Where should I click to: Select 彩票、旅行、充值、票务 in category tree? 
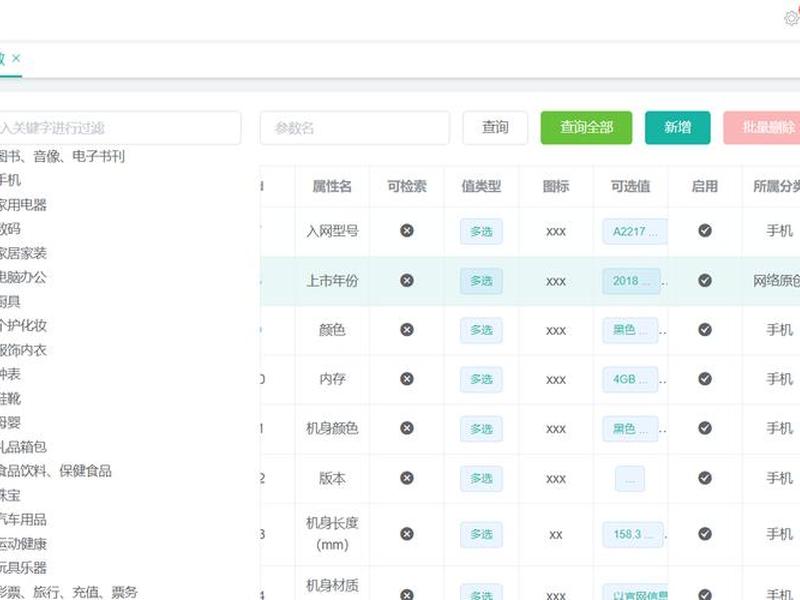click(x=68, y=592)
